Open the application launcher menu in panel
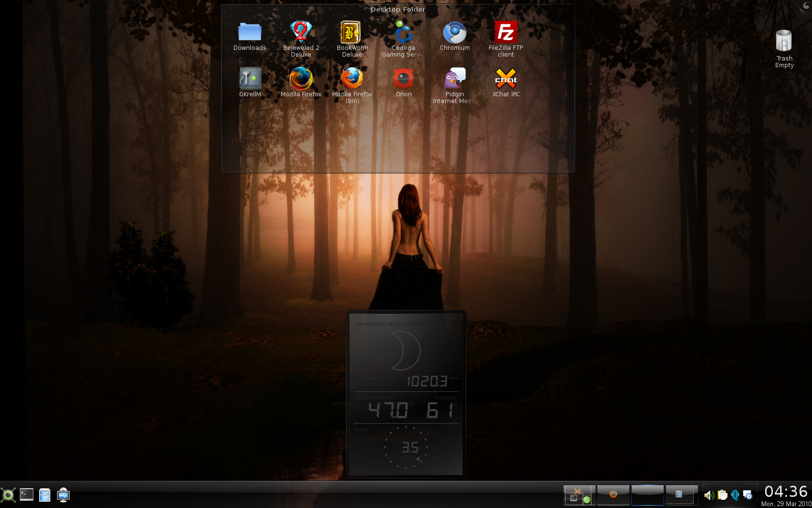The height and width of the screenshot is (508, 812). click(8, 495)
